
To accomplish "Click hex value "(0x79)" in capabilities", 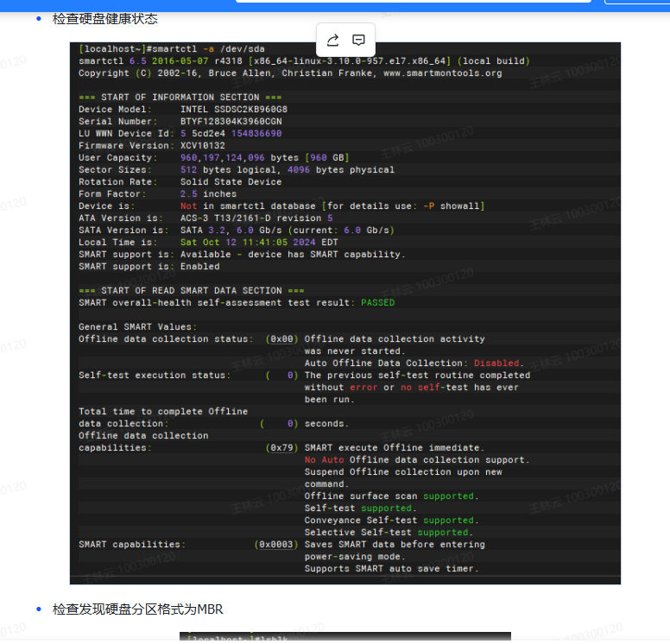I will click(282, 448).
